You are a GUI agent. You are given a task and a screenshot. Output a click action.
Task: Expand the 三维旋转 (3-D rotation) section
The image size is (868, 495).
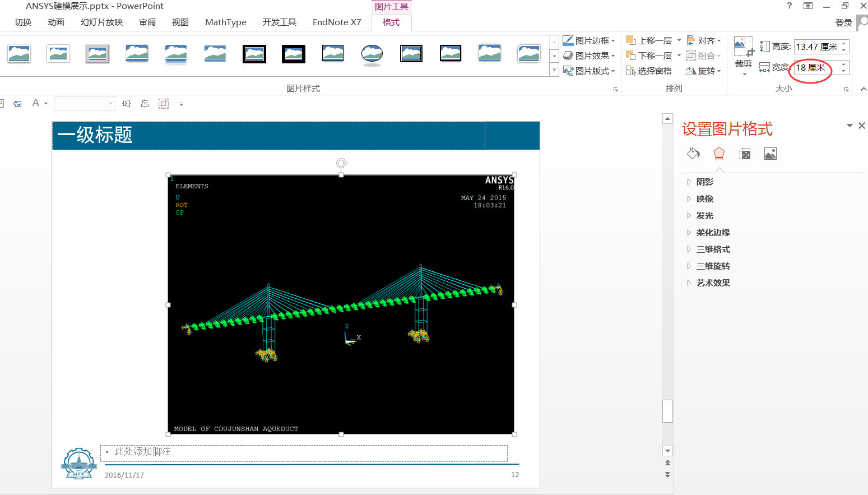tap(708, 266)
